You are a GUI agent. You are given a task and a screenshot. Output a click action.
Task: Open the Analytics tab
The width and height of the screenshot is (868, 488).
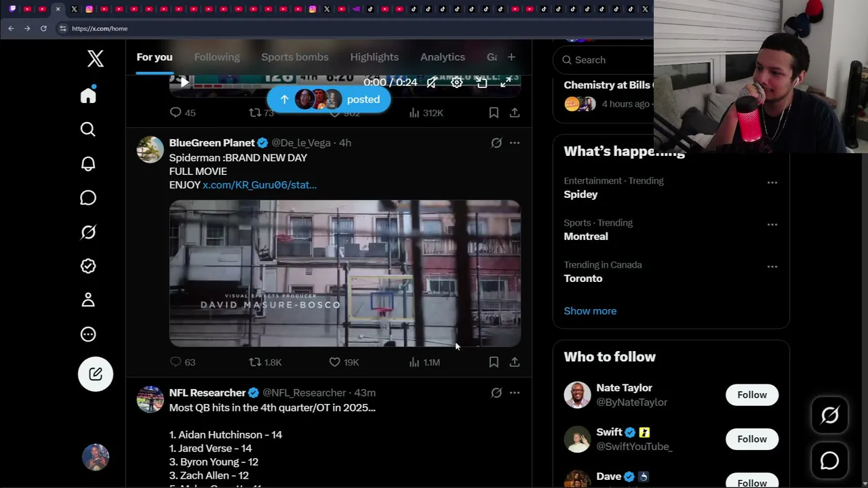(443, 57)
